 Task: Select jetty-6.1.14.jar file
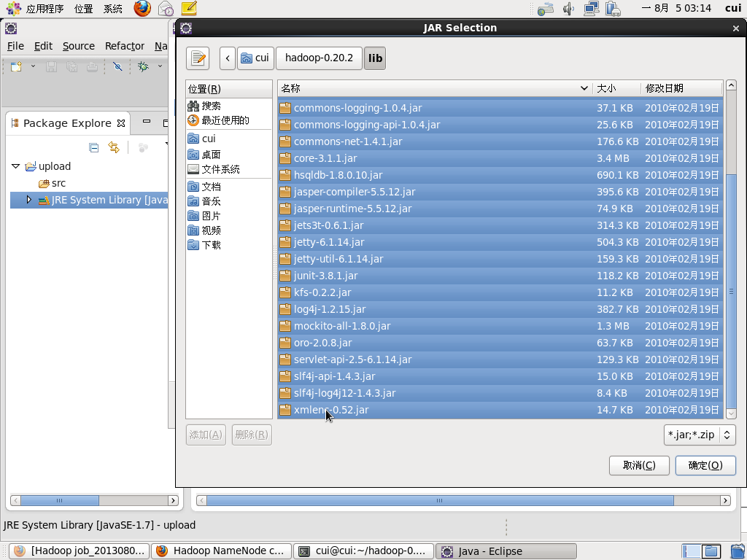[x=500, y=242]
